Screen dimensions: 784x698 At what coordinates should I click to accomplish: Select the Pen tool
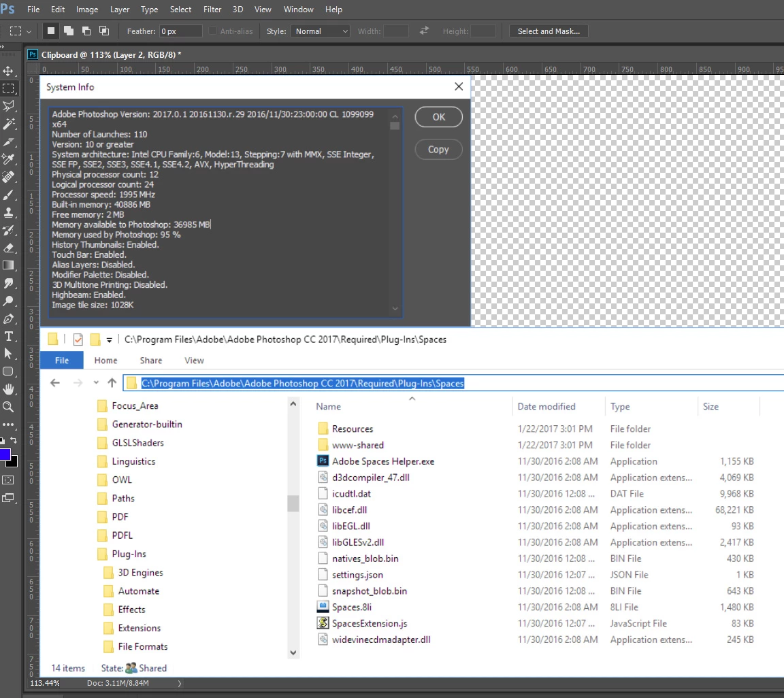(x=8, y=319)
